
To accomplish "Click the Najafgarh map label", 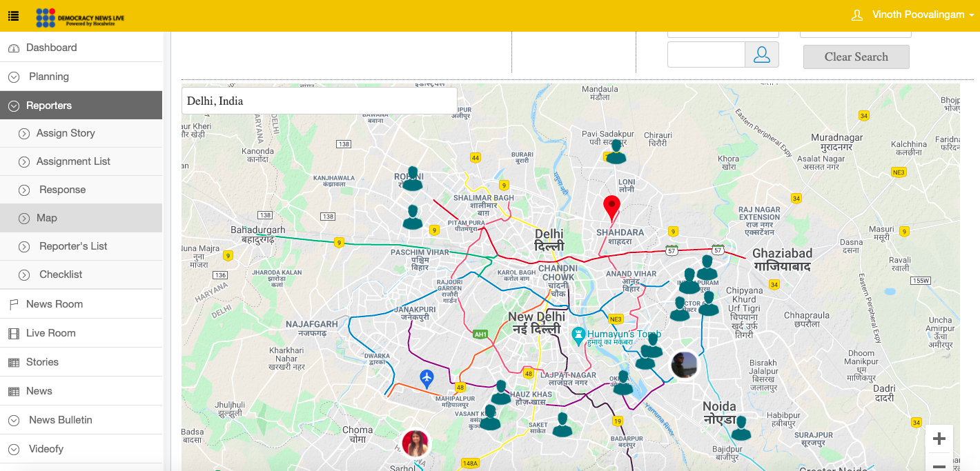I will pyautogui.click(x=312, y=328).
